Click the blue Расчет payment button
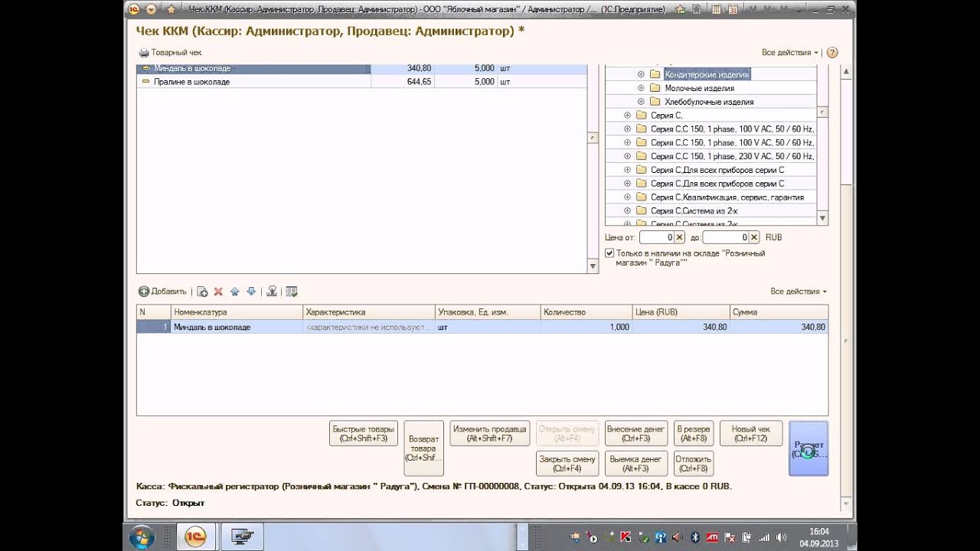The height and width of the screenshot is (551, 980). 808,448
